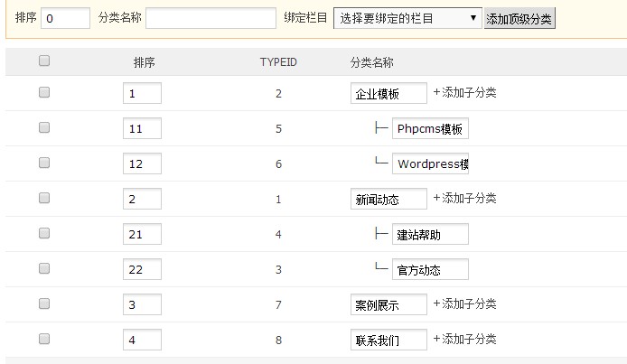Click the 排序 column header in table
The image size is (627, 364).
144,62
